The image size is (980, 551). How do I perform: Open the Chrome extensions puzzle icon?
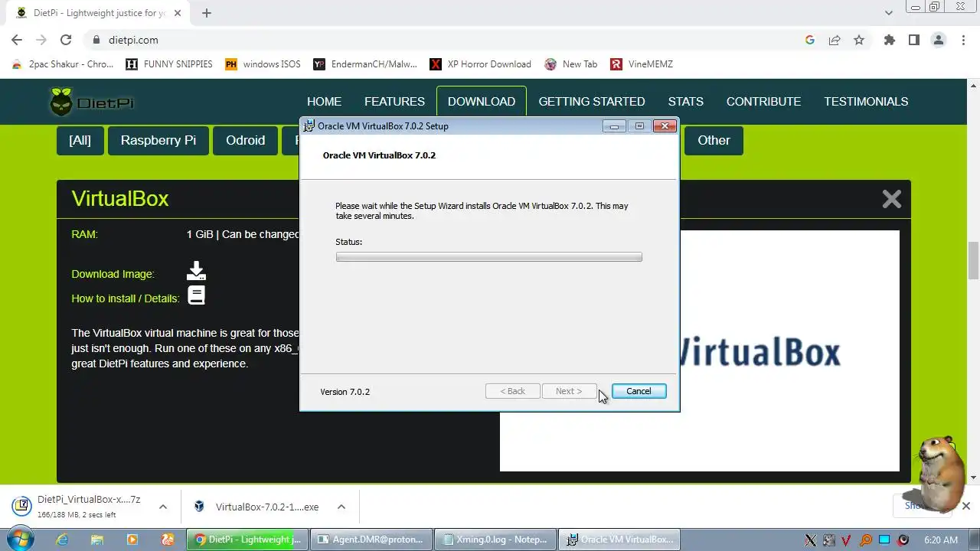click(x=889, y=40)
